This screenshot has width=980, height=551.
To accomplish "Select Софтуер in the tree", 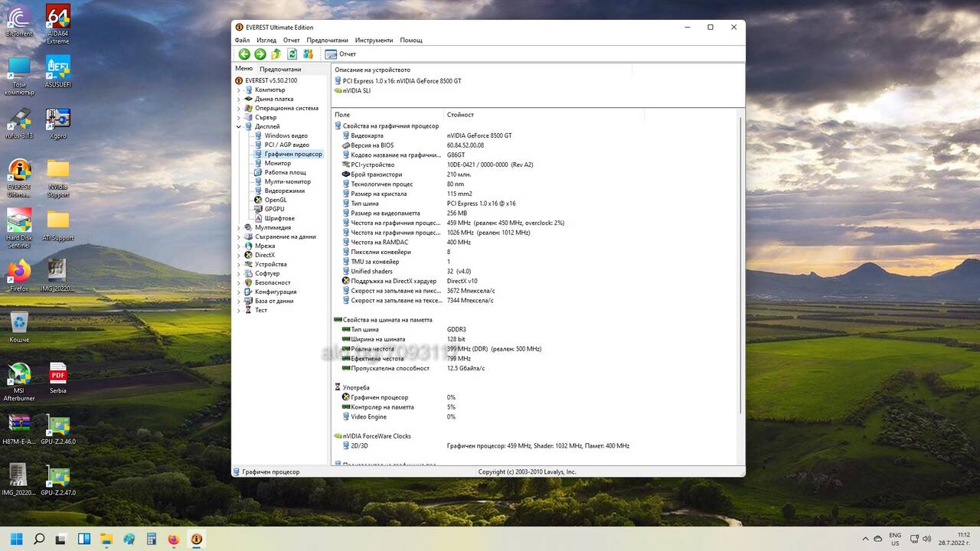I will click(267, 273).
